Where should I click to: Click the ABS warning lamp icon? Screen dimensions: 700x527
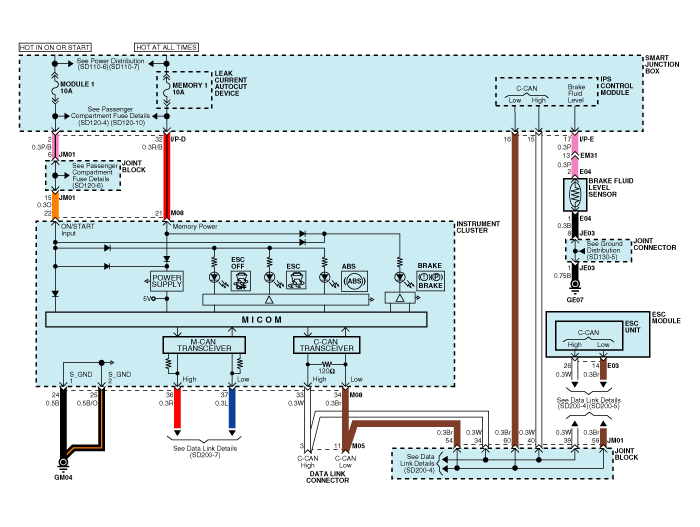[354, 281]
